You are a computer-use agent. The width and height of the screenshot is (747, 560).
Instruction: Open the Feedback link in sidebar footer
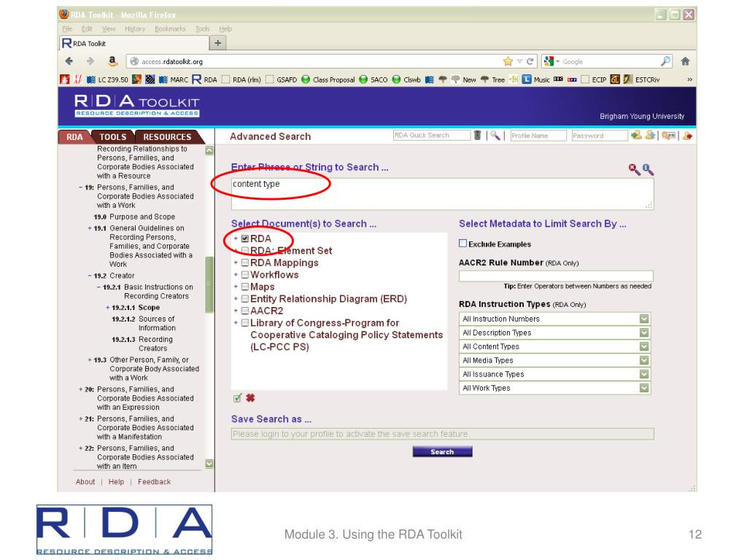[x=155, y=482]
